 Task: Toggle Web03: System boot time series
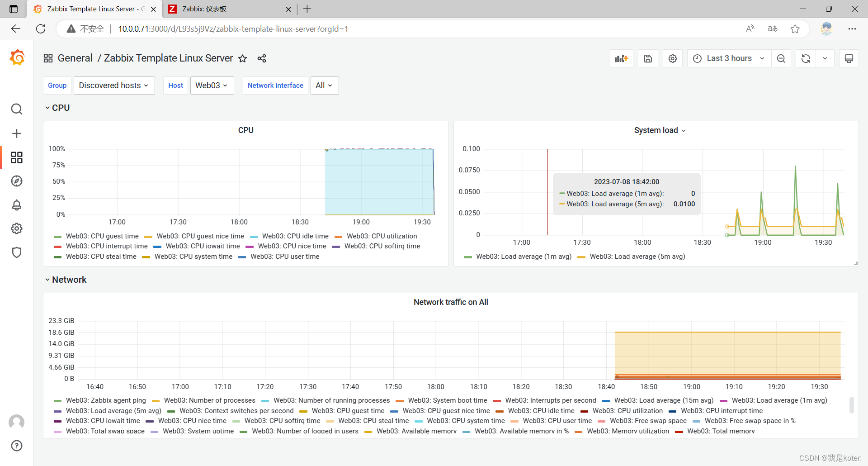[448, 400]
